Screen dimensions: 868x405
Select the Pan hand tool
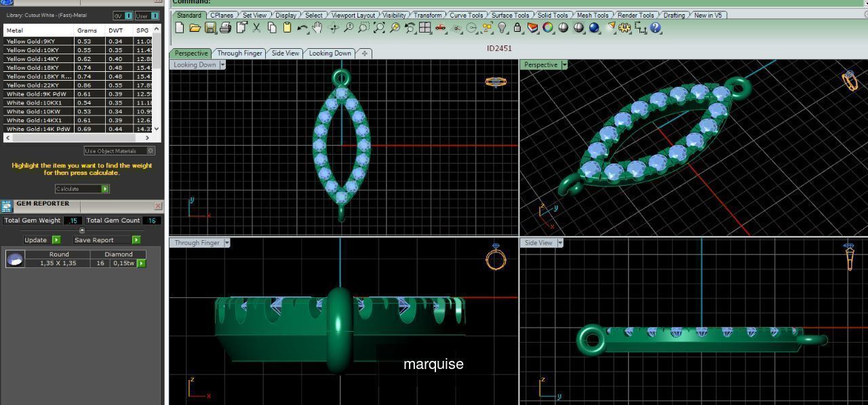pyautogui.click(x=317, y=28)
